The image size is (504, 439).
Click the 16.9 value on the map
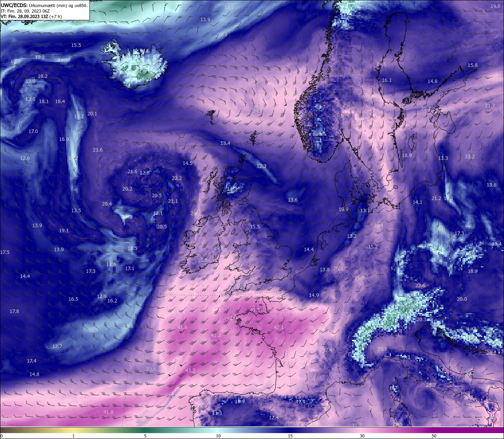[x=64, y=139]
